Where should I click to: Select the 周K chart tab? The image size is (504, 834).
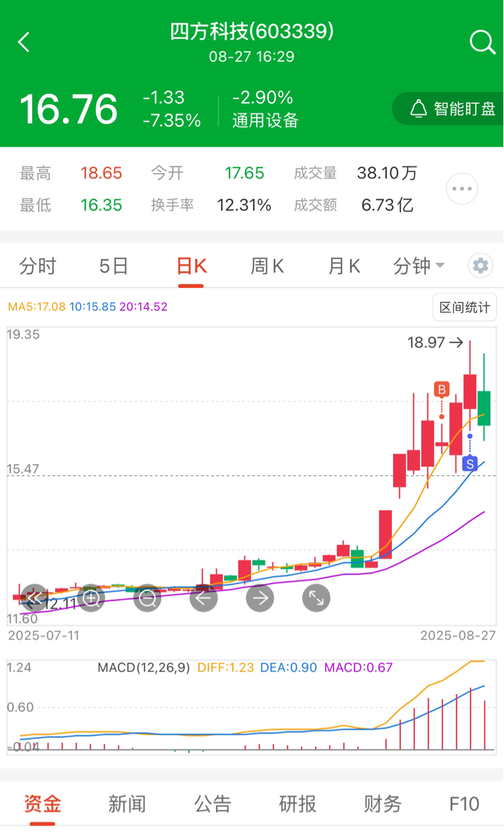point(267,266)
